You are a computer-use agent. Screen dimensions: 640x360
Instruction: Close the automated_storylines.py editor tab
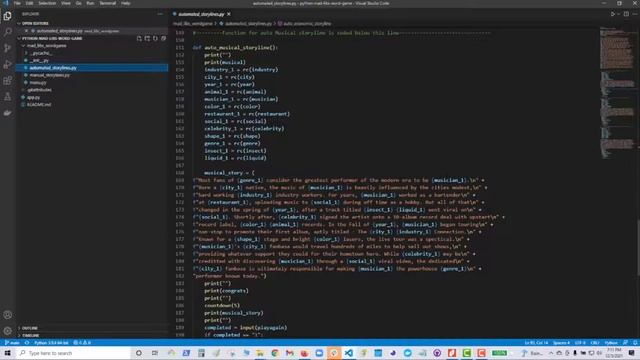[x=229, y=14]
